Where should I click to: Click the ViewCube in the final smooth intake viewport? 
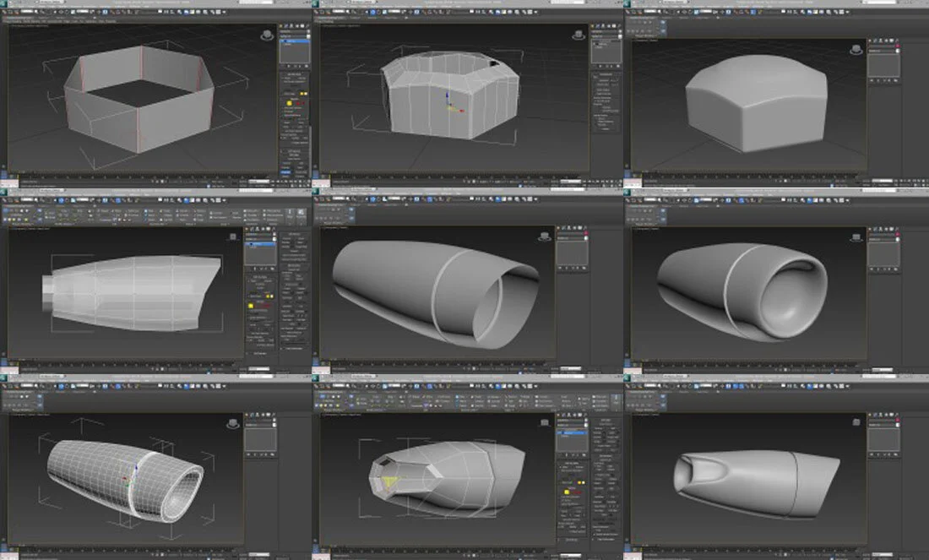pyautogui.click(x=856, y=422)
